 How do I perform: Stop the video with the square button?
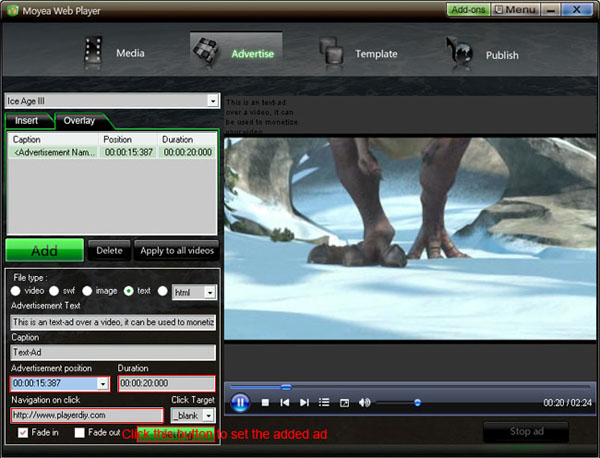(x=265, y=403)
